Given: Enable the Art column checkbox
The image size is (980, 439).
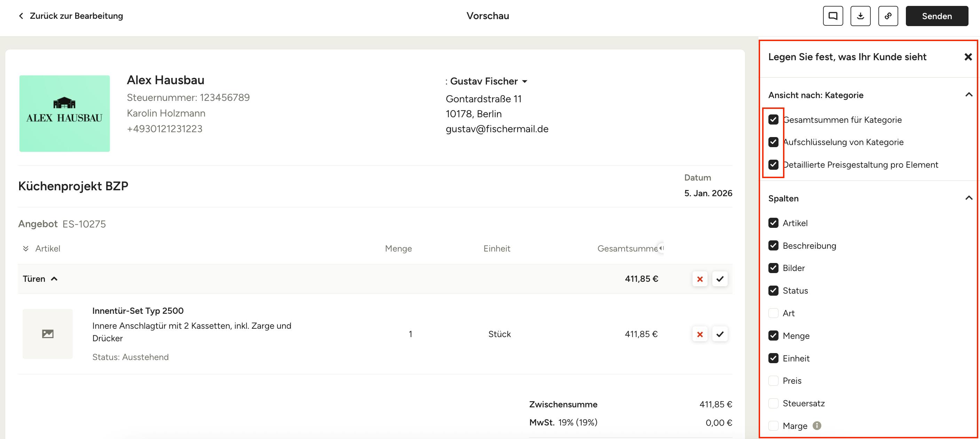Looking at the screenshot, I should pos(773,313).
